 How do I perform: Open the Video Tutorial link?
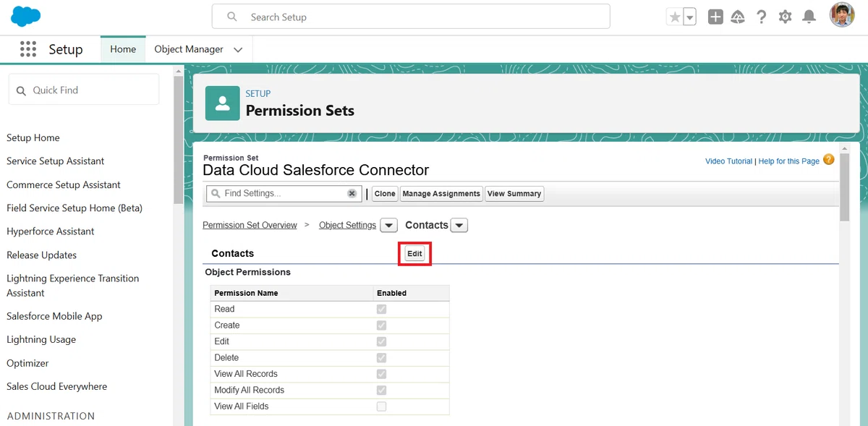click(728, 161)
